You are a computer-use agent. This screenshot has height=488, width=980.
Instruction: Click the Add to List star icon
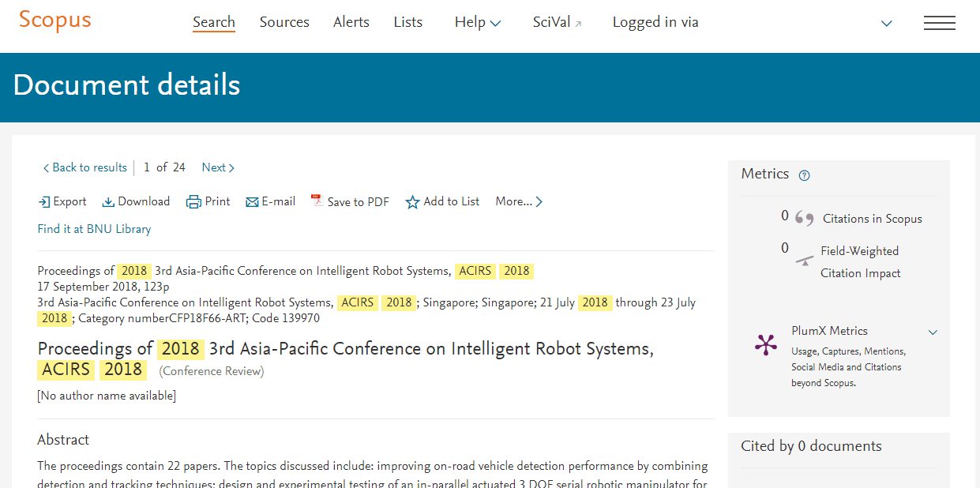click(412, 202)
